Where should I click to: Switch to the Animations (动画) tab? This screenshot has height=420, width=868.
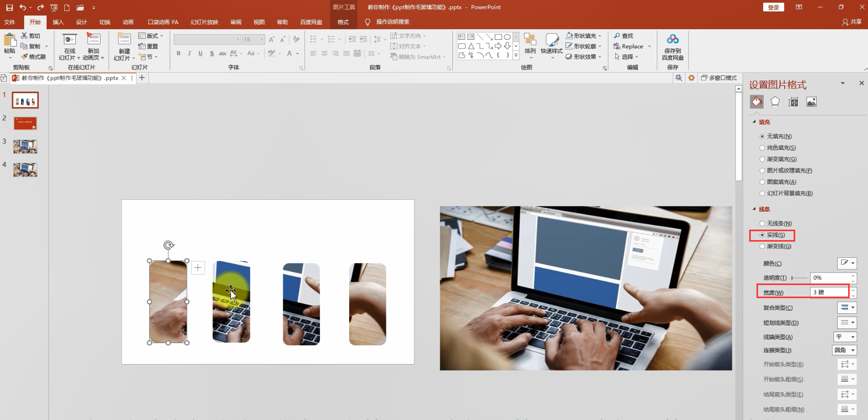[128, 22]
